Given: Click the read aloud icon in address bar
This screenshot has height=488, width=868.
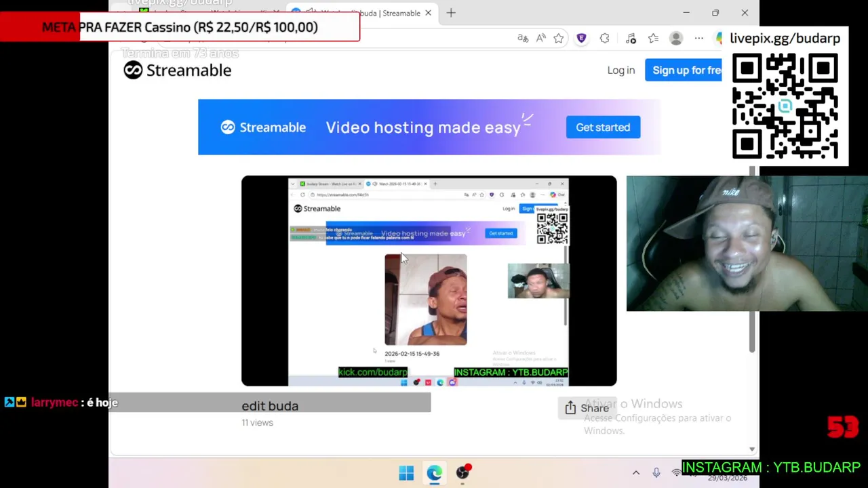Looking at the screenshot, I should click(540, 39).
